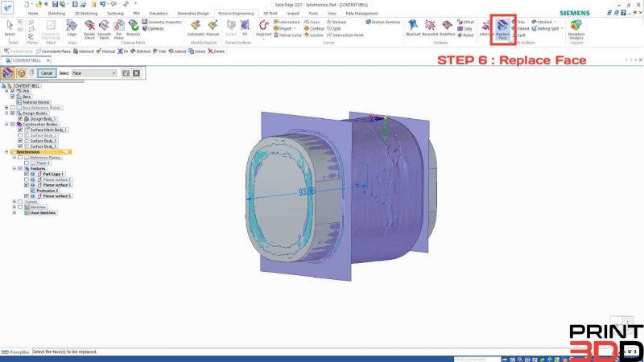Expand the Used Sketches node
This screenshot has height=362, width=644.
click(x=14, y=212)
